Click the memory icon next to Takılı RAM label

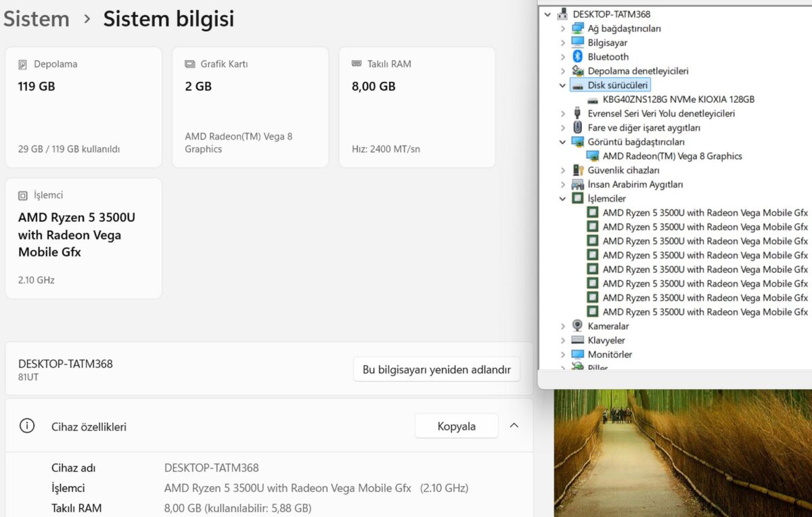[357, 64]
